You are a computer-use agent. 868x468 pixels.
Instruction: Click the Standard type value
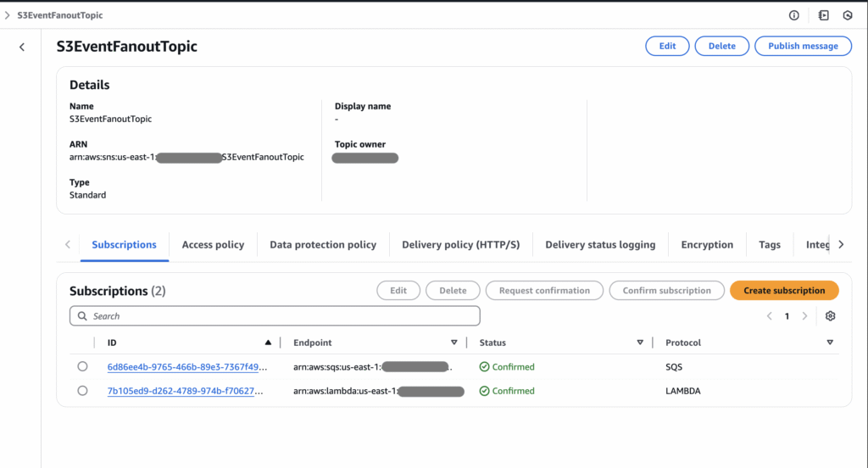pos(87,195)
